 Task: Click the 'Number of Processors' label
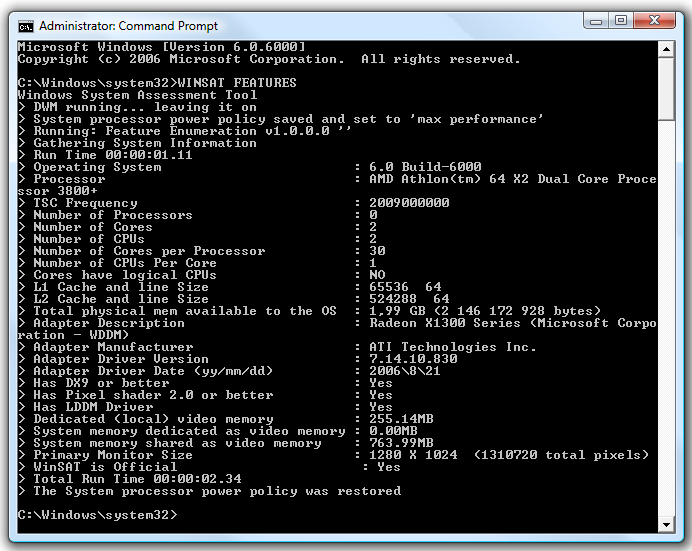coord(113,215)
